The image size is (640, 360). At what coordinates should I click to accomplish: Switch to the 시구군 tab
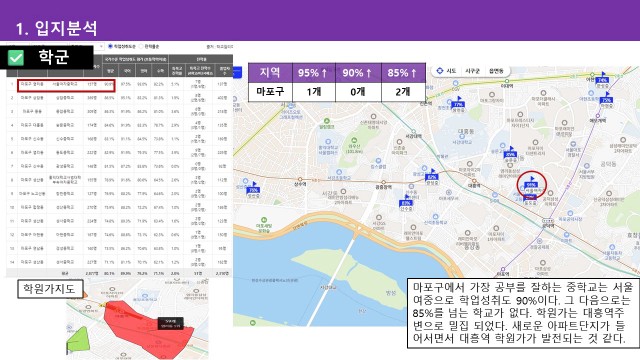tap(472, 71)
